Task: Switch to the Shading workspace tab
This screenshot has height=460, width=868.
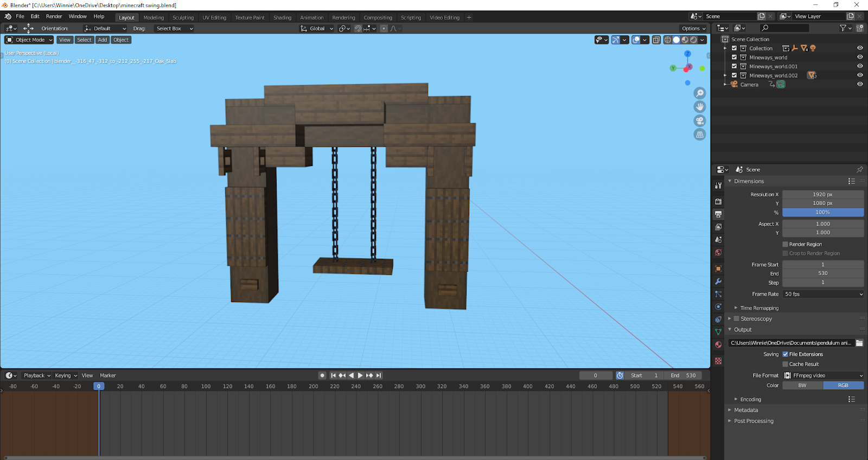Action: tap(282, 17)
